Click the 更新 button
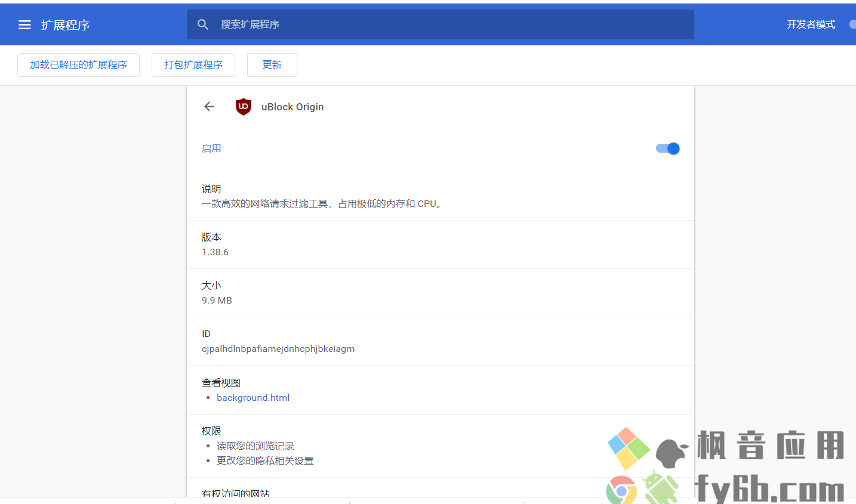The height and width of the screenshot is (504, 856). 272,65
